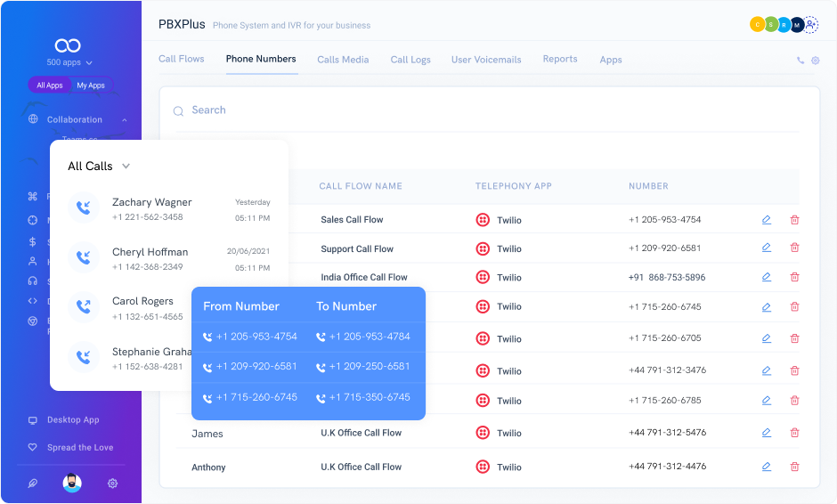Switch to the Call Logs tab
837x504 pixels.
coord(410,60)
